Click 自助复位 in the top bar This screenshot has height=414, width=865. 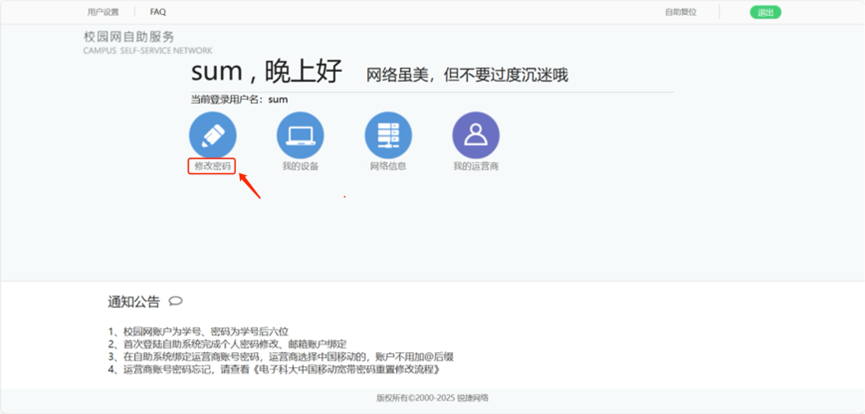[x=680, y=12]
